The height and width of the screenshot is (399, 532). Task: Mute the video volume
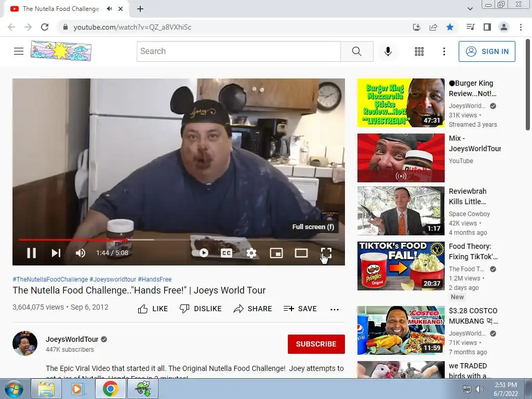pos(81,253)
